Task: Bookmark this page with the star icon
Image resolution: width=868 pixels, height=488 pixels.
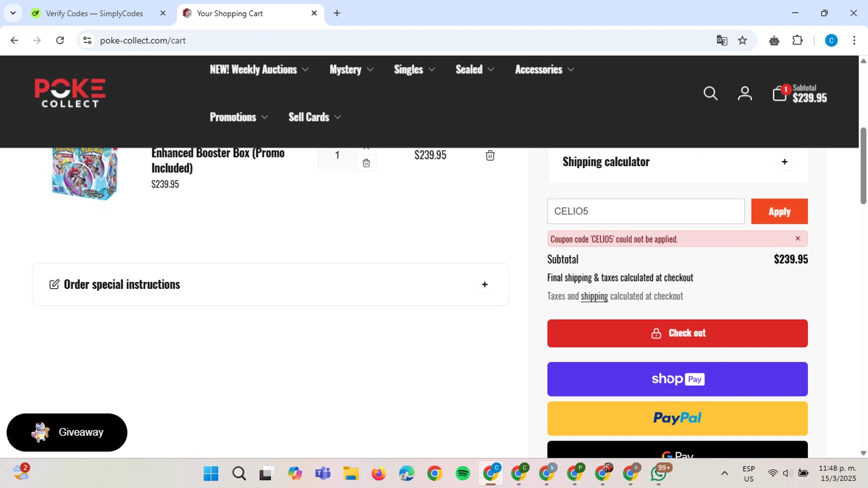Action: click(x=743, y=41)
